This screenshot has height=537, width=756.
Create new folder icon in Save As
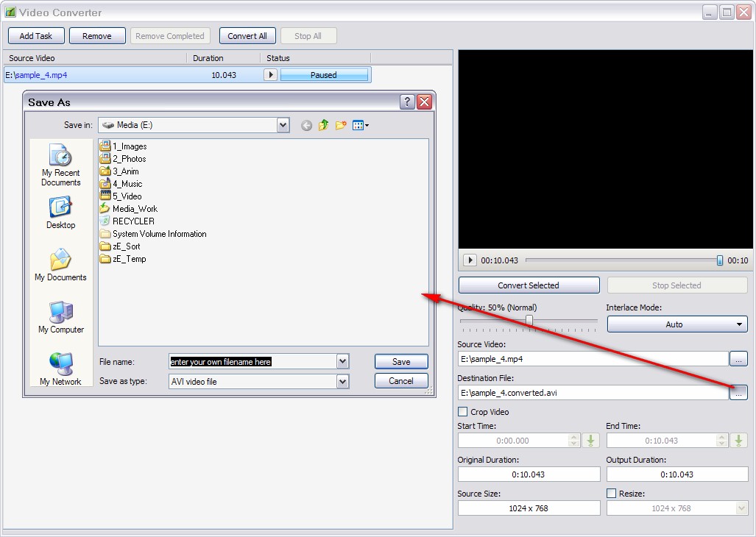tap(340, 126)
